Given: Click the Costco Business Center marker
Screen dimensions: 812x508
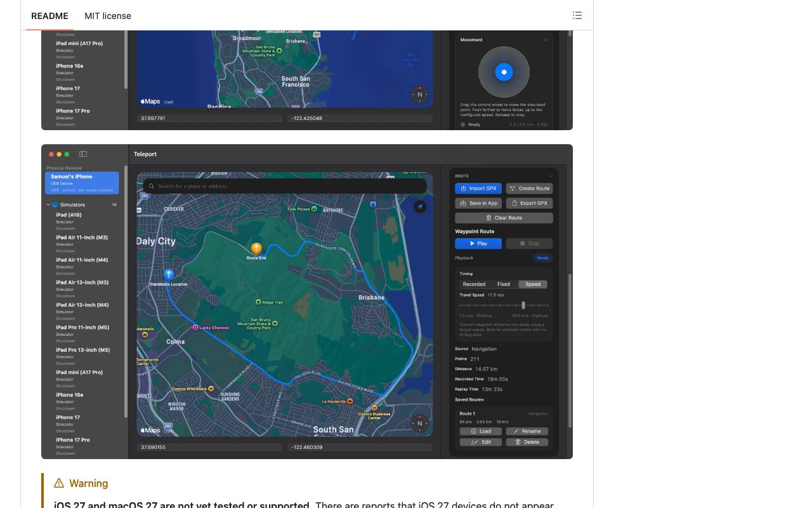Looking at the screenshot, I should 374,409.
